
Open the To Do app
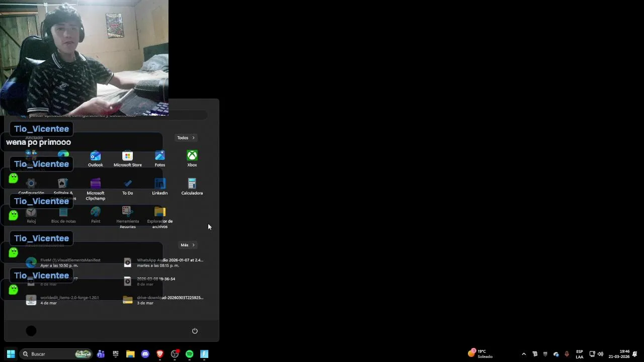(x=127, y=187)
